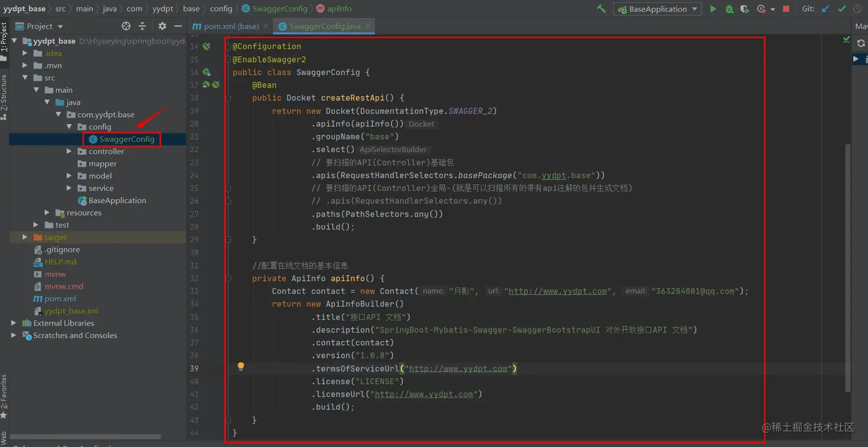
Task: Click the Project panel horizontal scrollbar
Action: [85, 437]
